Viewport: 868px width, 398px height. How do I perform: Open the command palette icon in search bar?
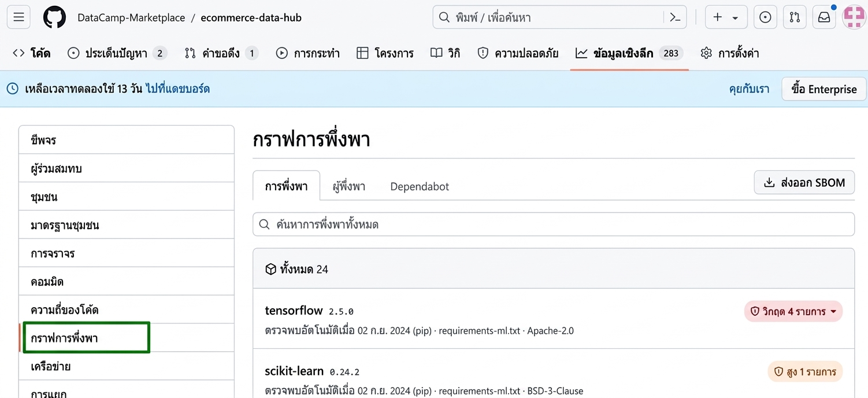pyautogui.click(x=675, y=17)
